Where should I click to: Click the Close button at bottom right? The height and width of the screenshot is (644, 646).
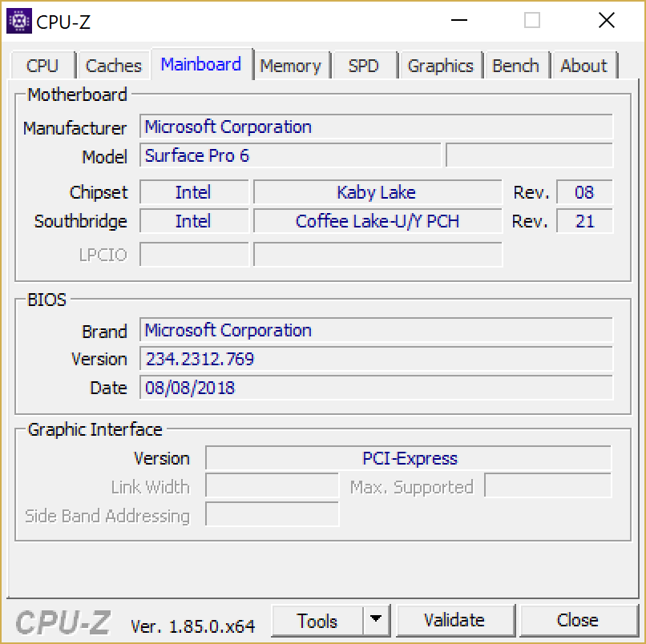(577, 620)
